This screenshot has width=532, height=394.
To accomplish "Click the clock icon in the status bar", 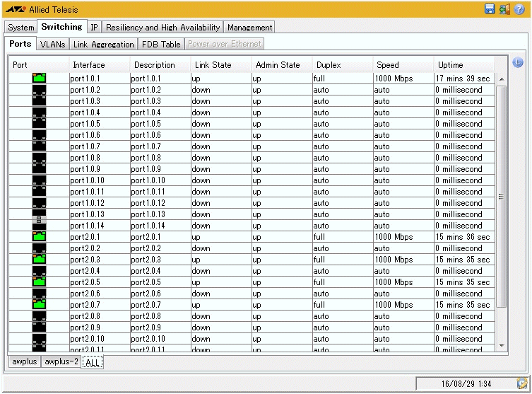I will coord(521,383).
